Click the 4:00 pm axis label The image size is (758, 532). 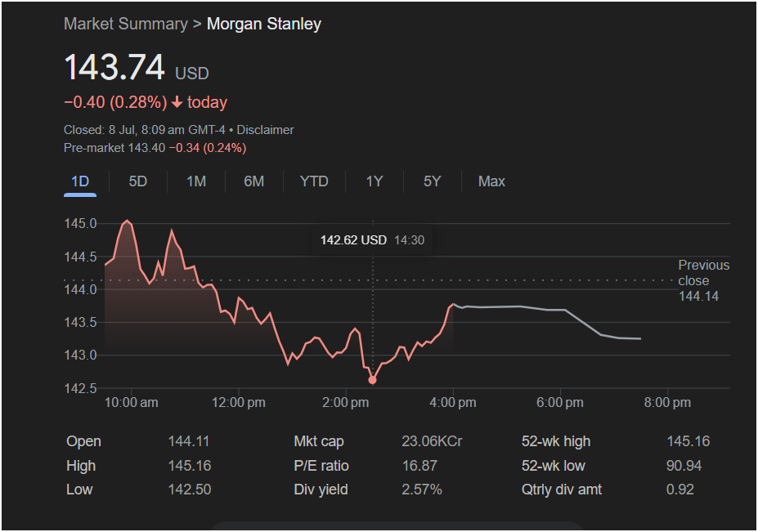coord(453,403)
